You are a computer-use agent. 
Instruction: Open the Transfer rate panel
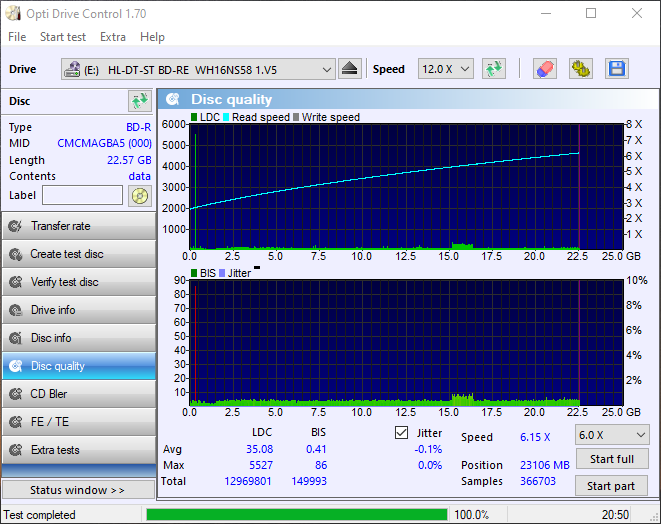click(78, 226)
